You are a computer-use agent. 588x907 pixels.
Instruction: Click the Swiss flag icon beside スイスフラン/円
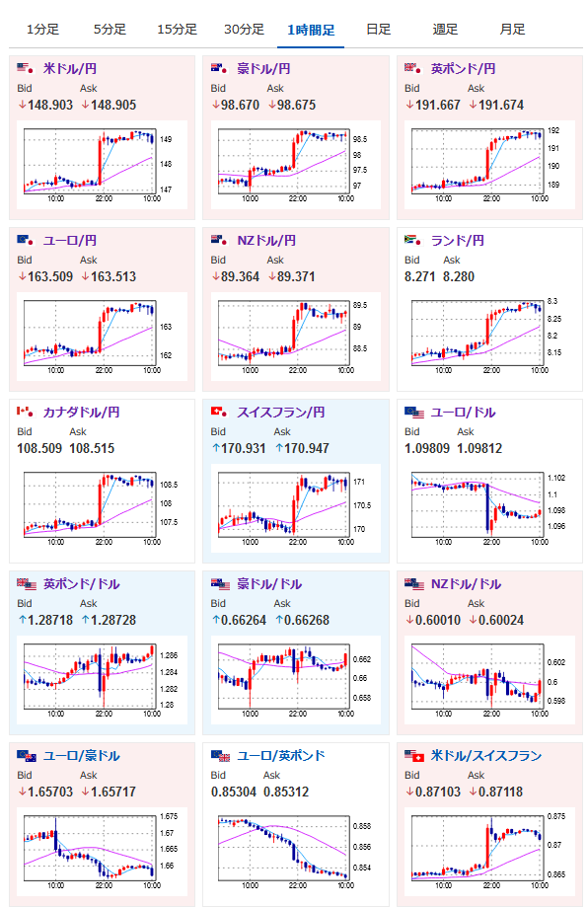(x=219, y=412)
